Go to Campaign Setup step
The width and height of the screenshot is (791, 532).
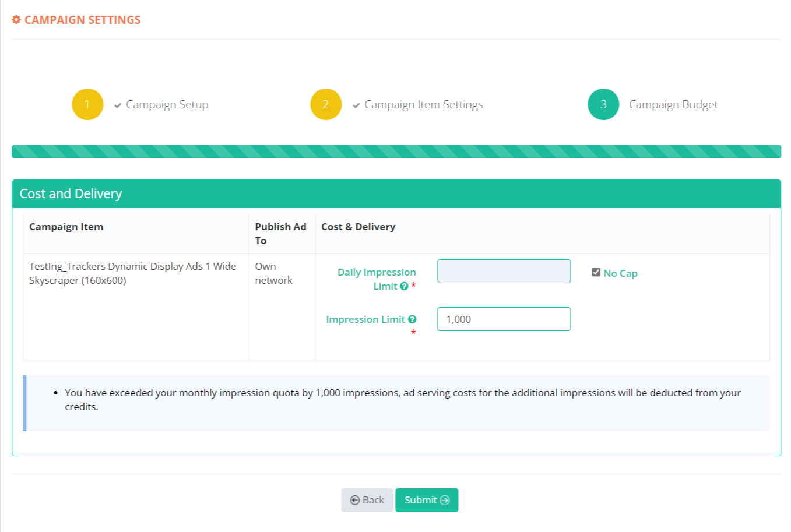tap(167, 104)
